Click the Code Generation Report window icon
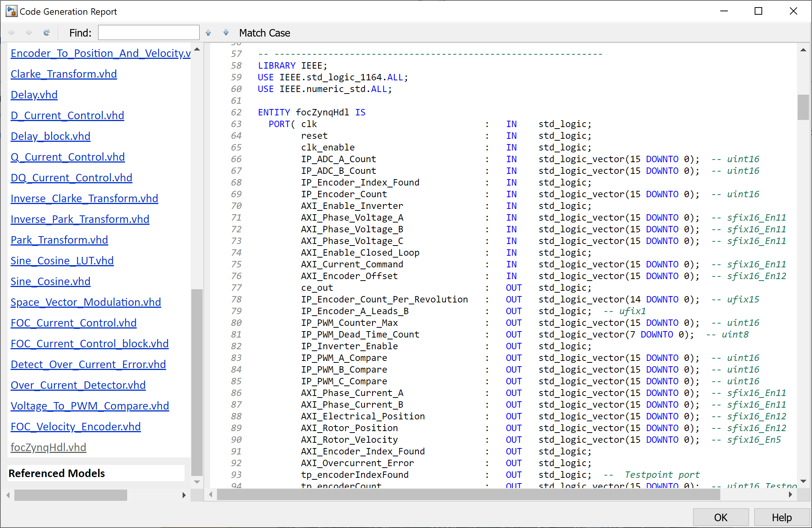The width and height of the screenshot is (812, 528). point(11,11)
